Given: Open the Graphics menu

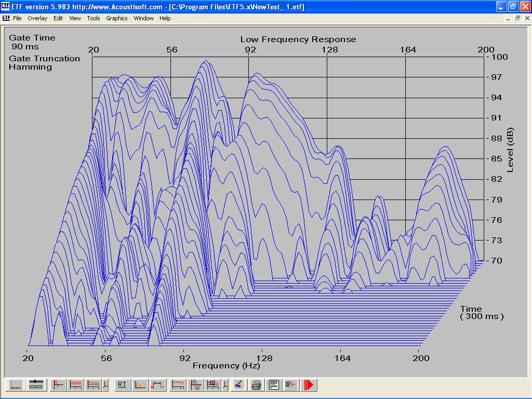Looking at the screenshot, I should (x=116, y=18).
